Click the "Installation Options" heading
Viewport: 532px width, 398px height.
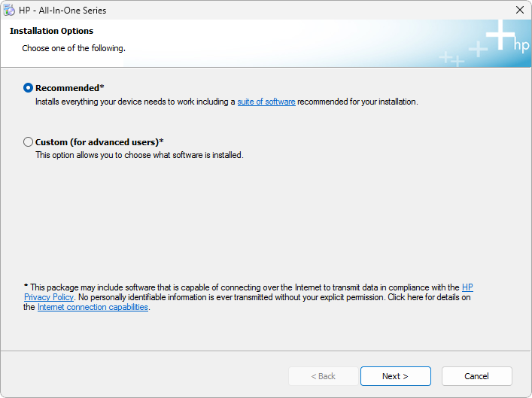coord(52,31)
